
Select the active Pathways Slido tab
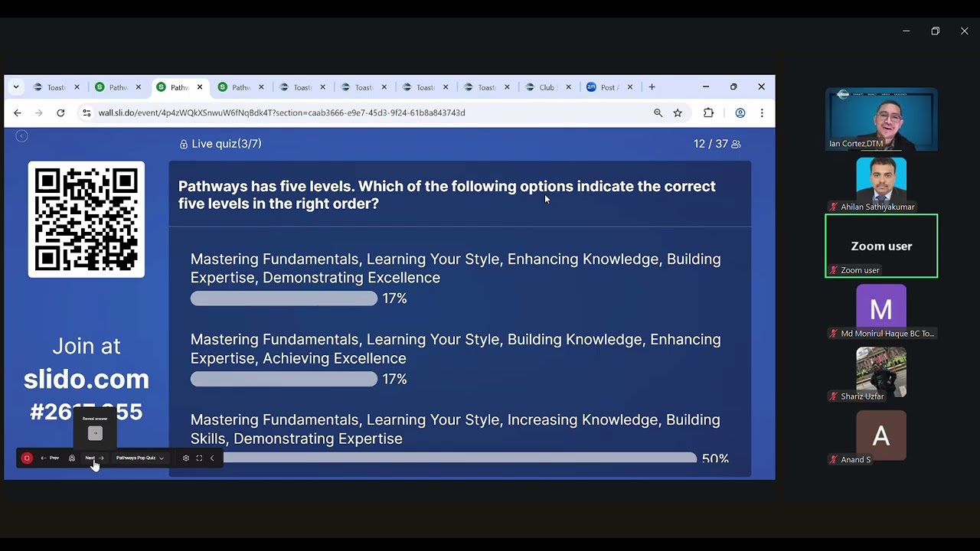coord(179,87)
